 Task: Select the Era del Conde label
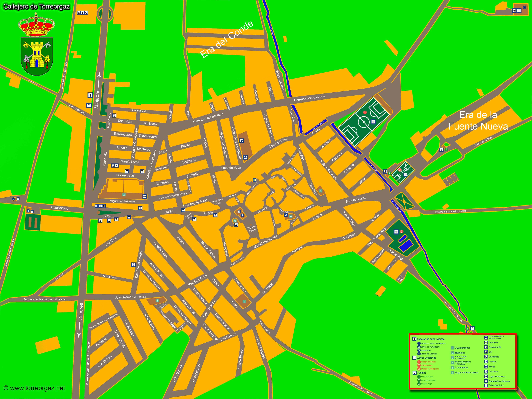click(226, 40)
